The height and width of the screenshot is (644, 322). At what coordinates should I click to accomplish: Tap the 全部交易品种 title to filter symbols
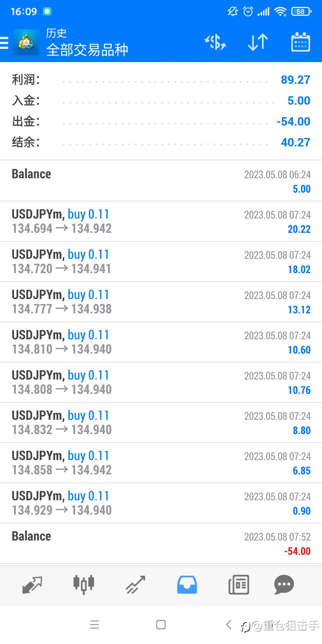point(87,50)
